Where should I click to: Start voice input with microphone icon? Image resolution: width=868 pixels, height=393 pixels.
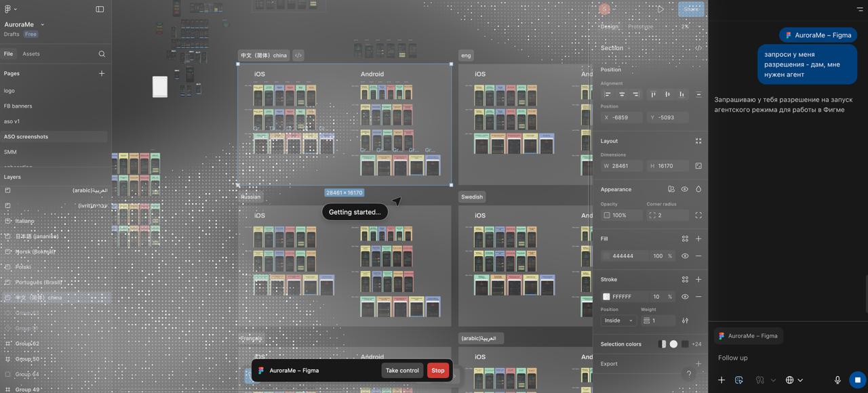[x=837, y=380]
